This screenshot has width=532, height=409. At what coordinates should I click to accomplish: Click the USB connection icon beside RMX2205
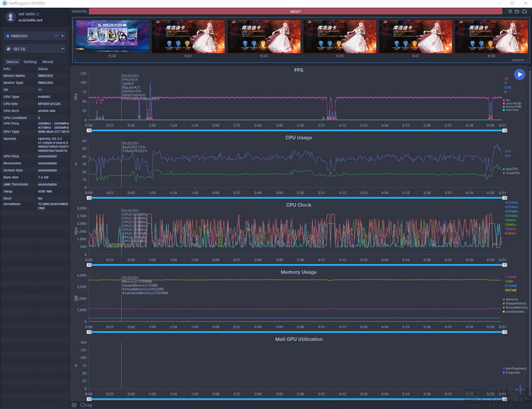(56, 36)
